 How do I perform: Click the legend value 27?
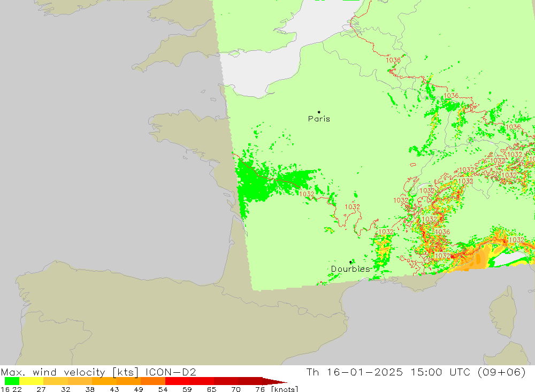click(x=41, y=389)
